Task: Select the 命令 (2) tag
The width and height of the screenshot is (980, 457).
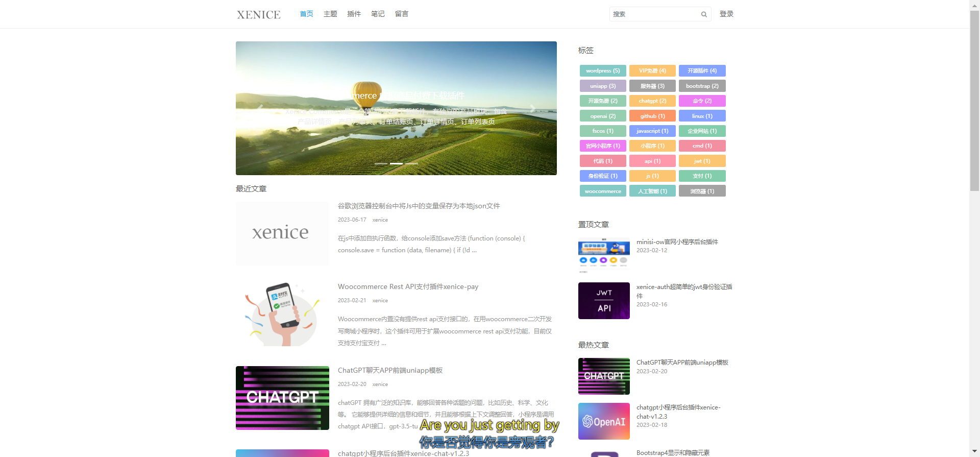Action: tap(702, 101)
